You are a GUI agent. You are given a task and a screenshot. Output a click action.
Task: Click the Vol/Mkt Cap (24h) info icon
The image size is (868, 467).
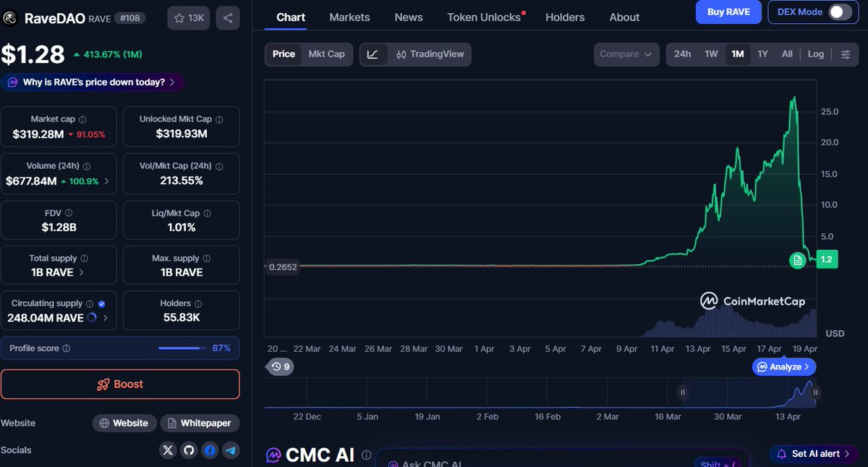pos(219,166)
